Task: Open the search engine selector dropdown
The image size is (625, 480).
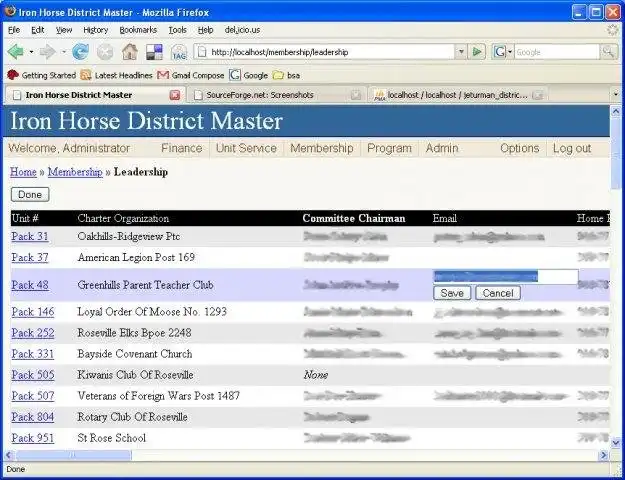Action: [503, 52]
